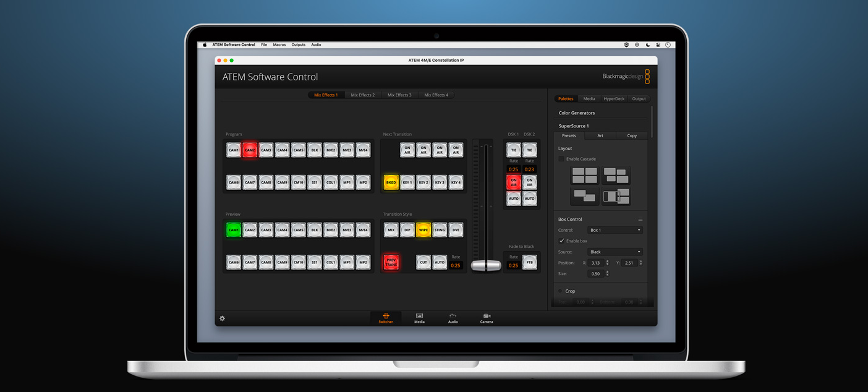The width and height of the screenshot is (868, 392).
Task: Expand the Color Generators palette
Action: [577, 113]
